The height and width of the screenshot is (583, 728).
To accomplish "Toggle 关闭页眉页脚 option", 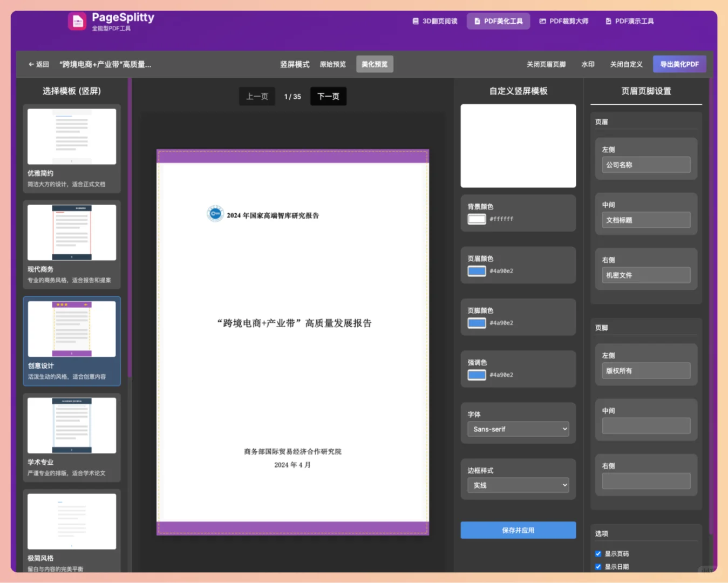I will click(546, 64).
